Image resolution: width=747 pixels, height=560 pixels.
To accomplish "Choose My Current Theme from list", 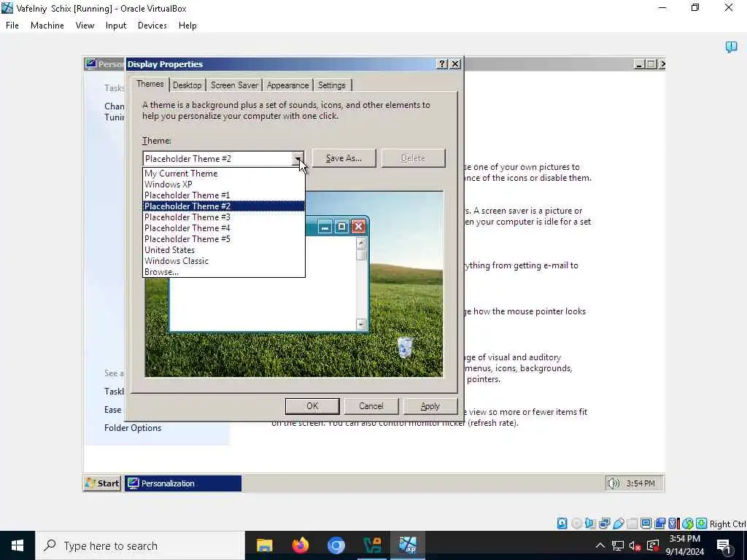I will click(x=223, y=174).
